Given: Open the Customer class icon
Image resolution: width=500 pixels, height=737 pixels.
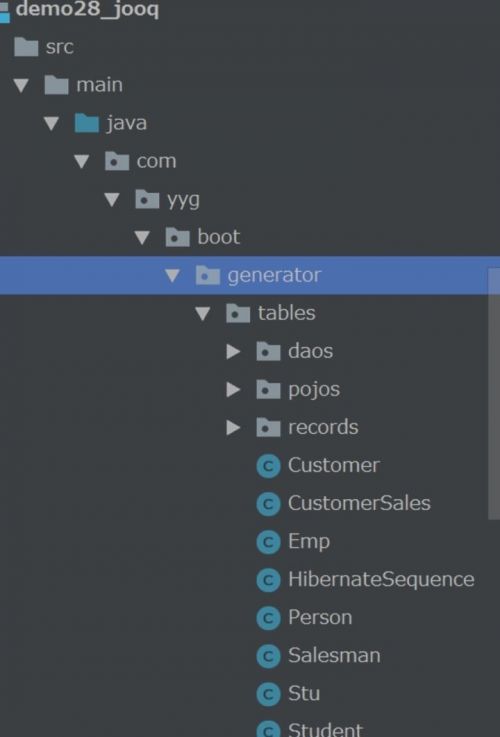Looking at the screenshot, I should [268, 466].
